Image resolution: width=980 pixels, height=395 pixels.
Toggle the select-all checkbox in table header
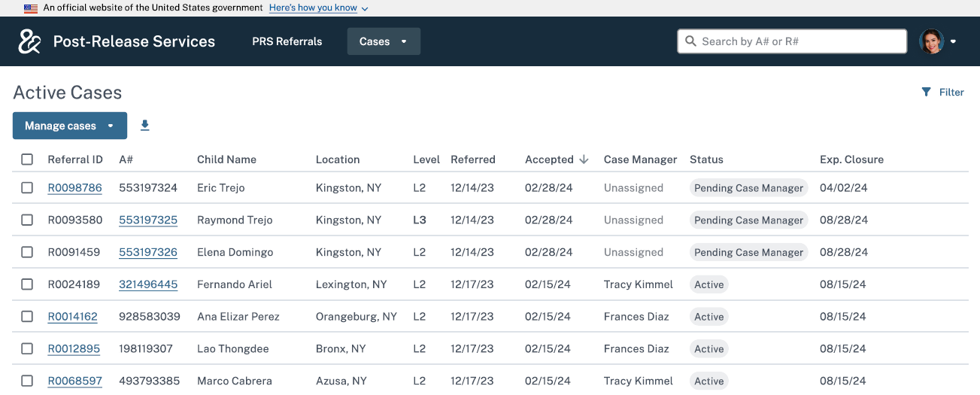point(27,160)
